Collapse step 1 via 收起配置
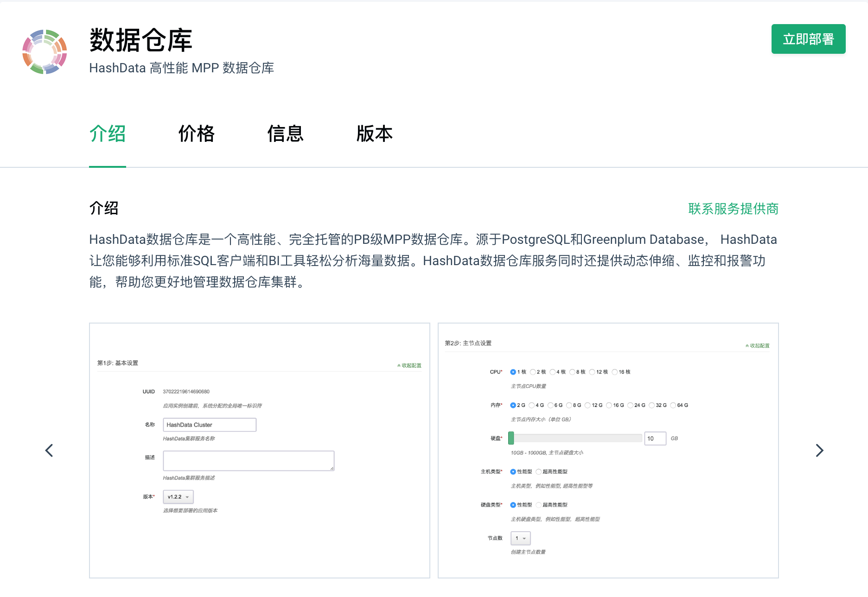 tap(409, 366)
